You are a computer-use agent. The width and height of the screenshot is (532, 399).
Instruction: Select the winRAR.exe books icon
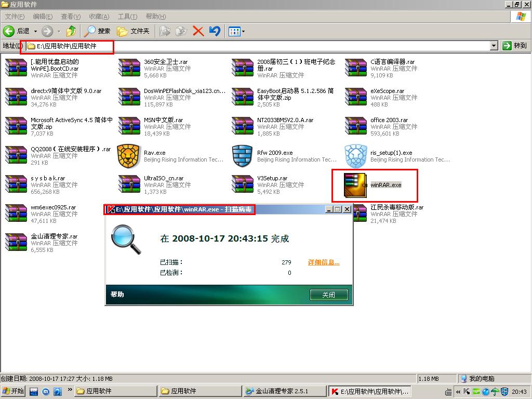tap(355, 185)
